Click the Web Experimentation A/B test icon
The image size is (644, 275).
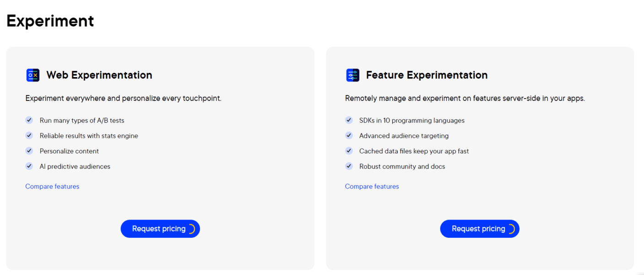point(32,75)
